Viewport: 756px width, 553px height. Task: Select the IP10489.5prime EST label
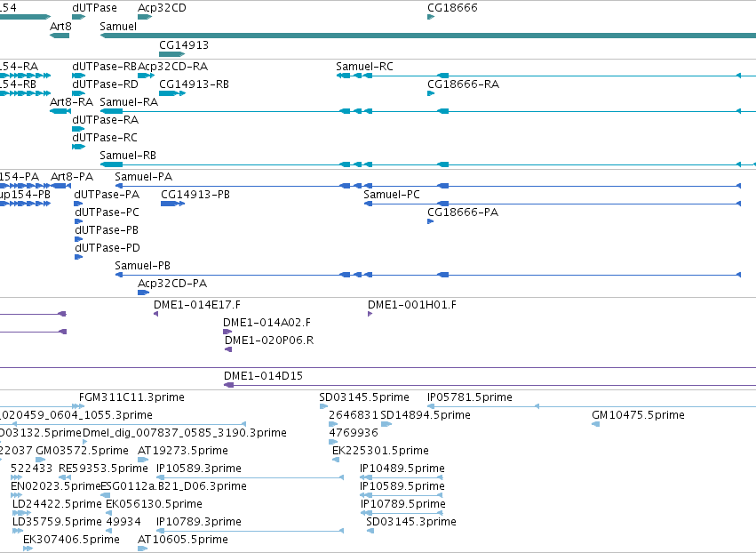pyautogui.click(x=402, y=469)
